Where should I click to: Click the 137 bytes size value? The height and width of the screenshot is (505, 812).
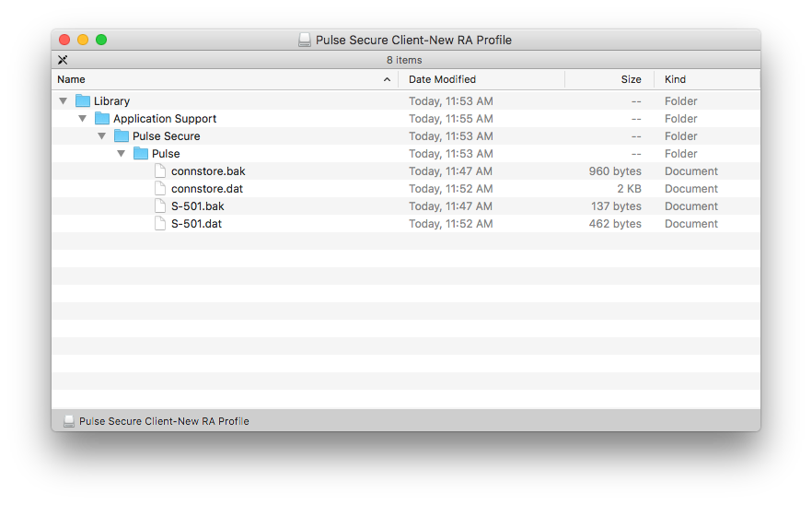(x=616, y=206)
